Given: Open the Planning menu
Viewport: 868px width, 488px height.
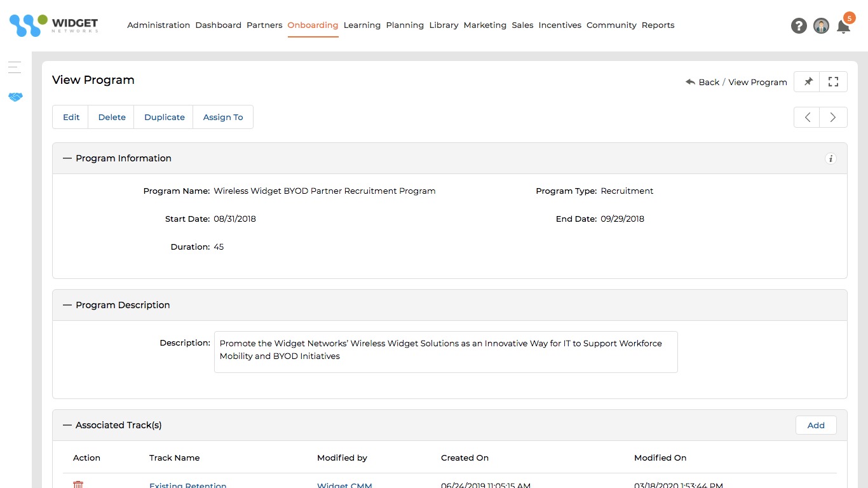Looking at the screenshot, I should tap(405, 25).
